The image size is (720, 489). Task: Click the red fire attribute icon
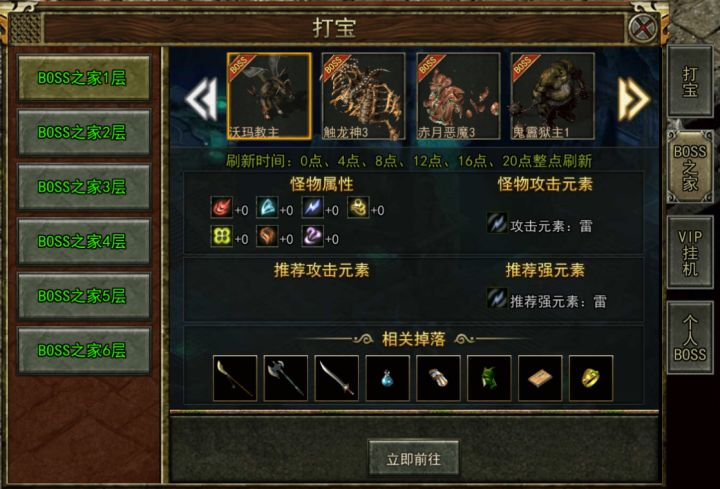coord(221,208)
